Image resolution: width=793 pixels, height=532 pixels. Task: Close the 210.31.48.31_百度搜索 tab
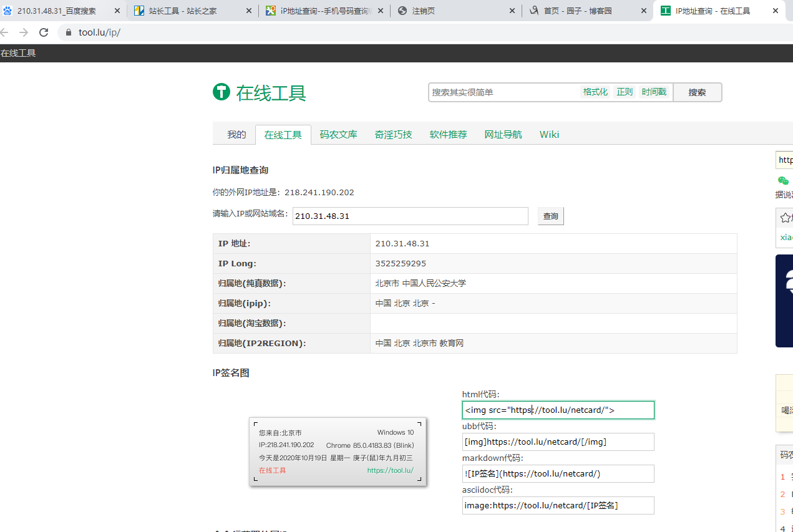117,11
